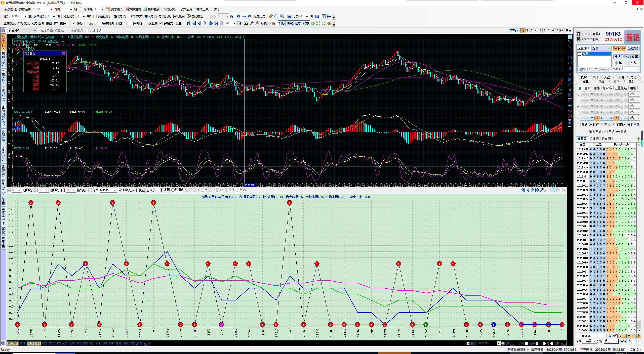Click the 数据重构 toolbar icon
Viewport: 644px width, 354px height.
[x=127, y=9]
